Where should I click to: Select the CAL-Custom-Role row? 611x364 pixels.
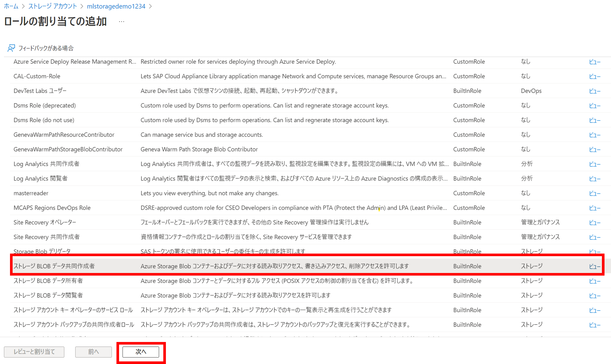pyautogui.click(x=37, y=76)
